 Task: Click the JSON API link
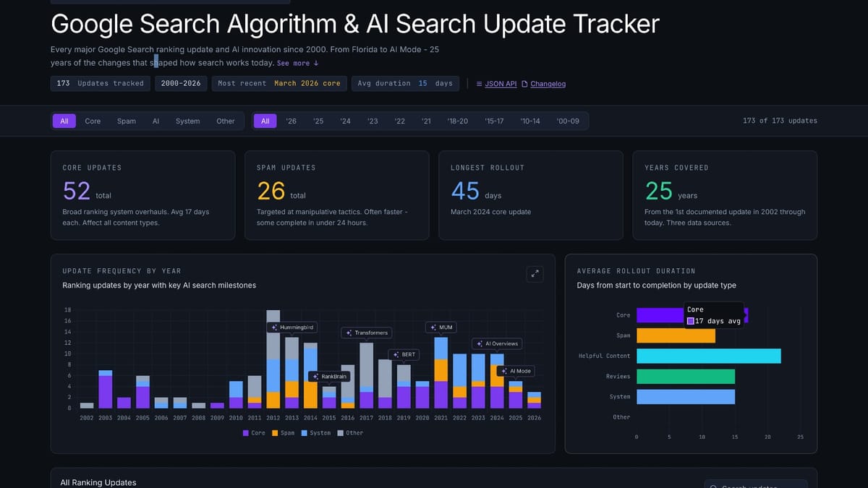(496, 84)
